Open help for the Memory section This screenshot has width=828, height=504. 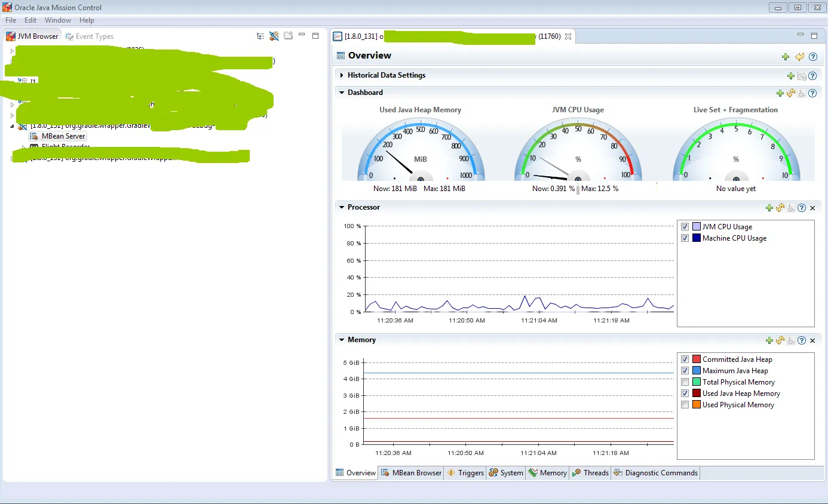pos(802,340)
